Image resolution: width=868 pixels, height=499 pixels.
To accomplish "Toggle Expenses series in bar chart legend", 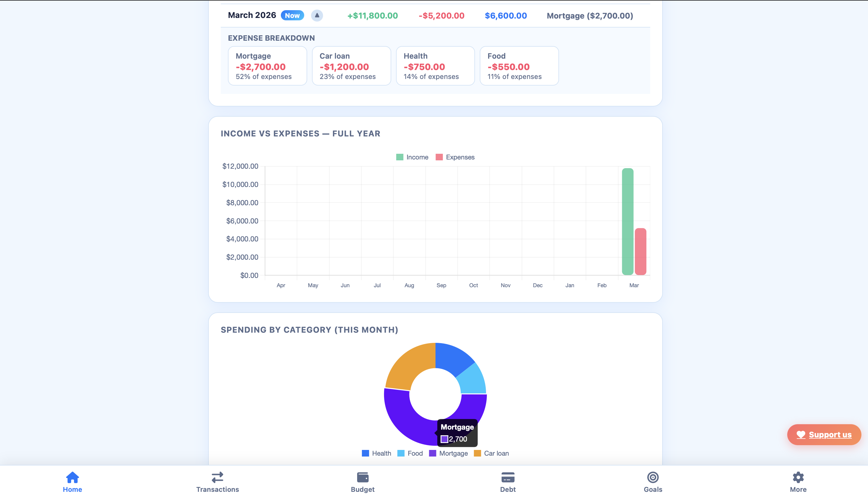I will coord(455,157).
